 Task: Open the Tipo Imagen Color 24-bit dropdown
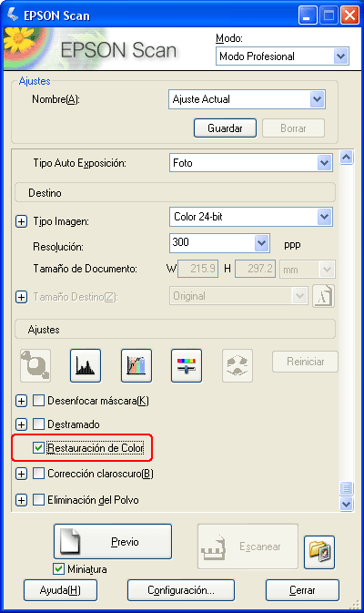[x=251, y=217]
